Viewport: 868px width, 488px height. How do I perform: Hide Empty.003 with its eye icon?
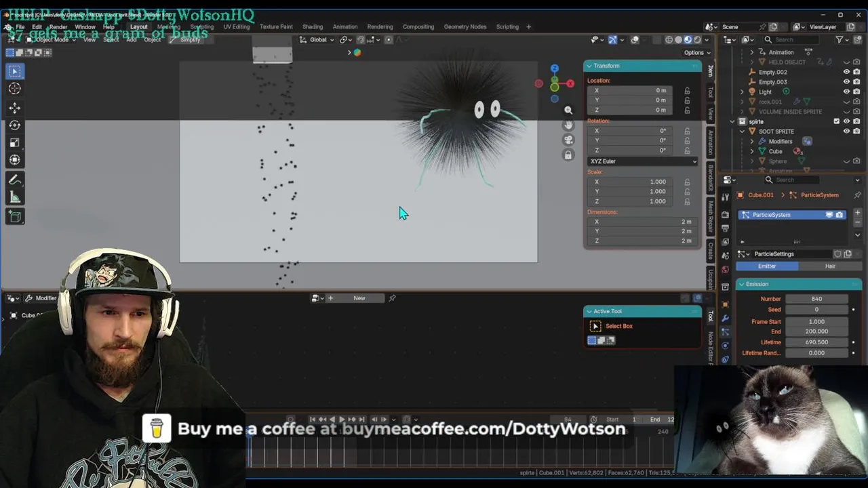click(846, 82)
